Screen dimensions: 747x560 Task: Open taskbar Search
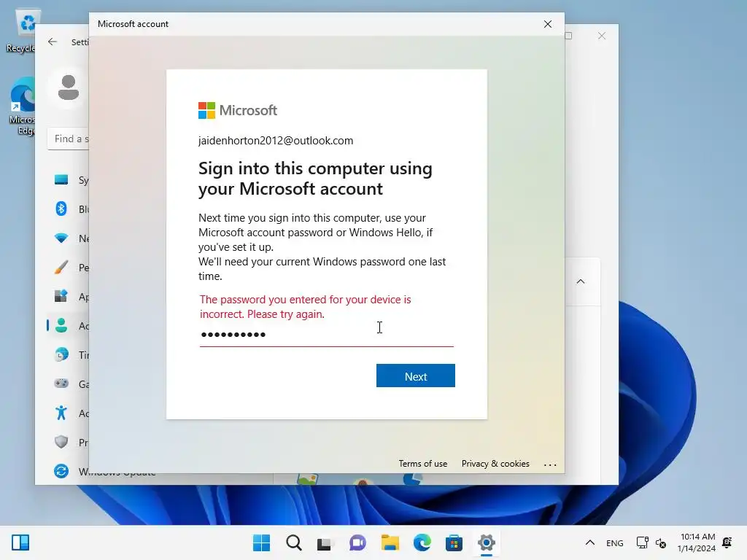tap(293, 542)
